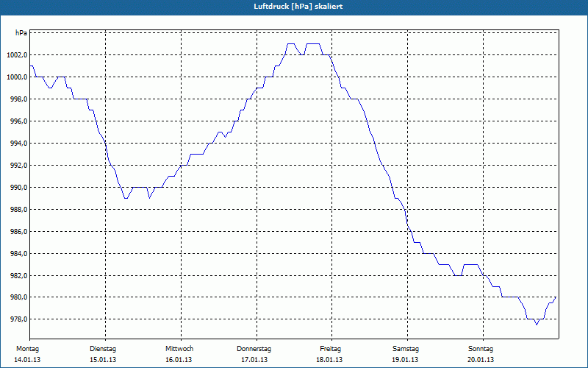Click the Samstag day label
The image size is (588, 368).
(x=406, y=349)
